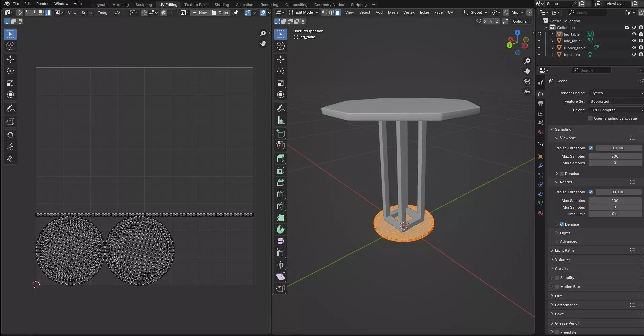Open the Image menu in UV editor
The width and height of the screenshot is (644, 336).
[x=104, y=13]
